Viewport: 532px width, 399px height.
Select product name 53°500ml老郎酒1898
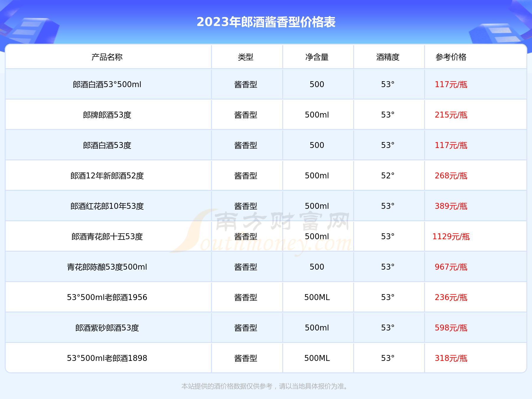[107, 358]
